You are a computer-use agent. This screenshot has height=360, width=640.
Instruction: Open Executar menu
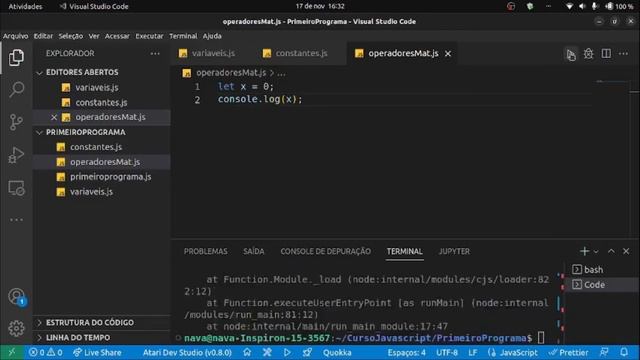pos(149,36)
